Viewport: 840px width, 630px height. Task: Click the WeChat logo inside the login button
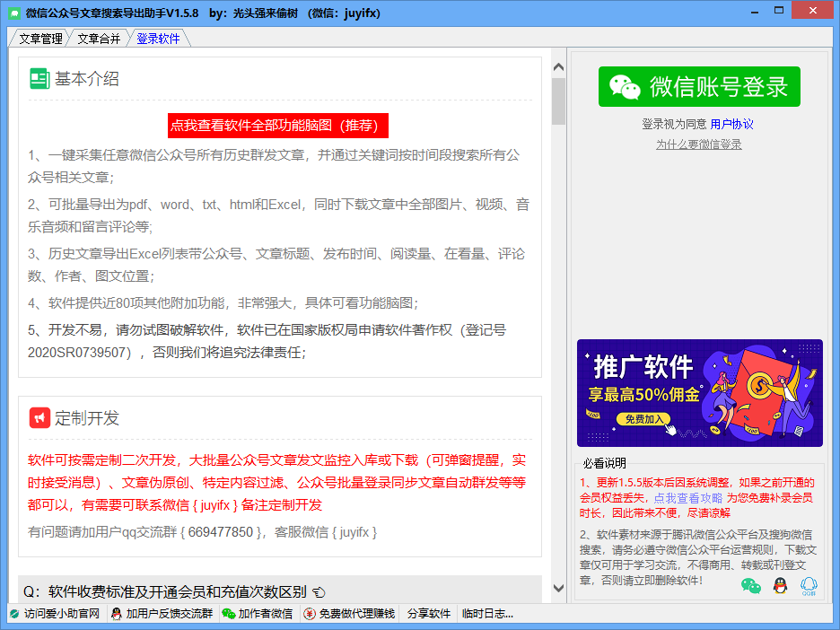pos(625,87)
